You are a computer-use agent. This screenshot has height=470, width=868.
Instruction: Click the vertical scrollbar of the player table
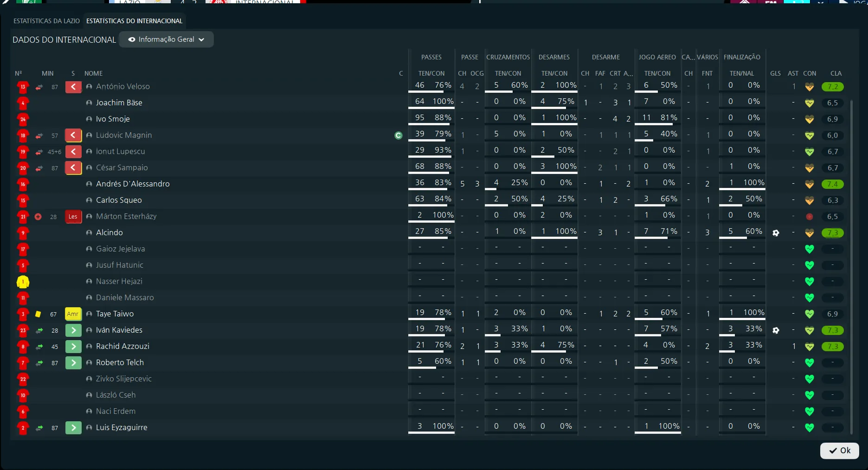pyautogui.click(x=851, y=267)
